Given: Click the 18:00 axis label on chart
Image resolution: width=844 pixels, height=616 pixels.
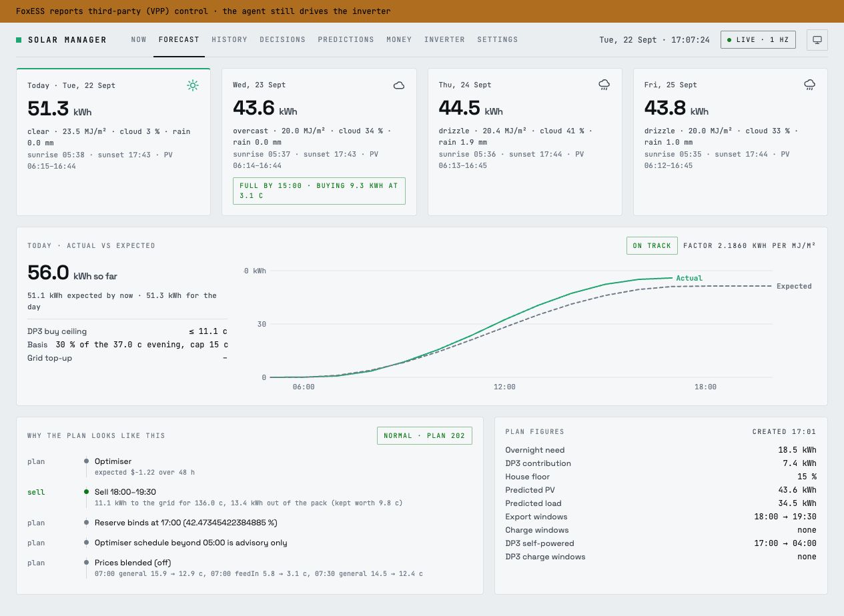Looking at the screenshot, I should coord(705,387).
